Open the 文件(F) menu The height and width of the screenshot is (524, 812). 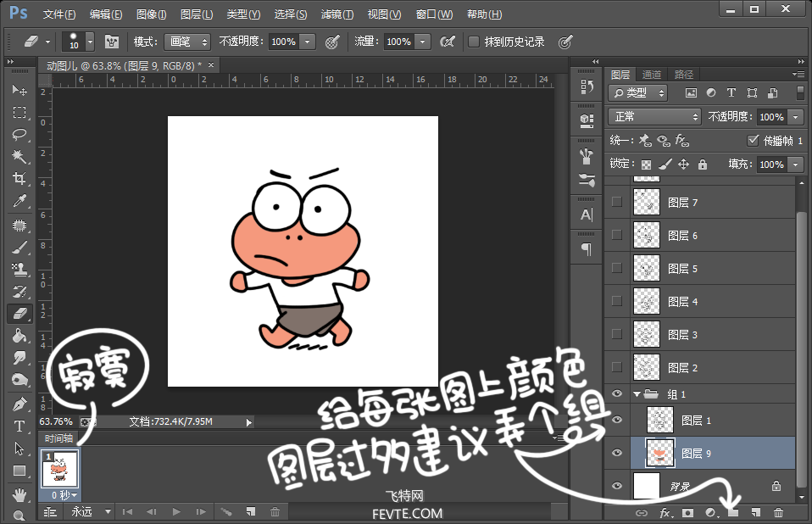[59, 14]
